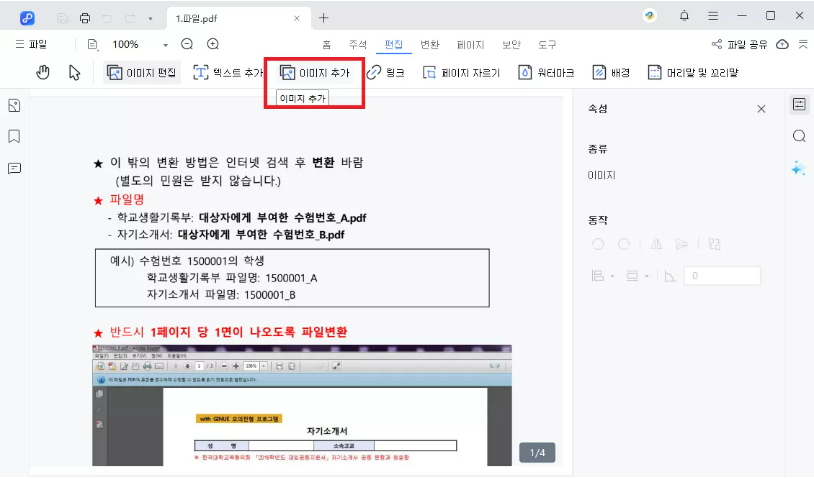This screenshot has width=814, height=478.
Task: Open the align objects dropdown
Action: tap(603, 276)
